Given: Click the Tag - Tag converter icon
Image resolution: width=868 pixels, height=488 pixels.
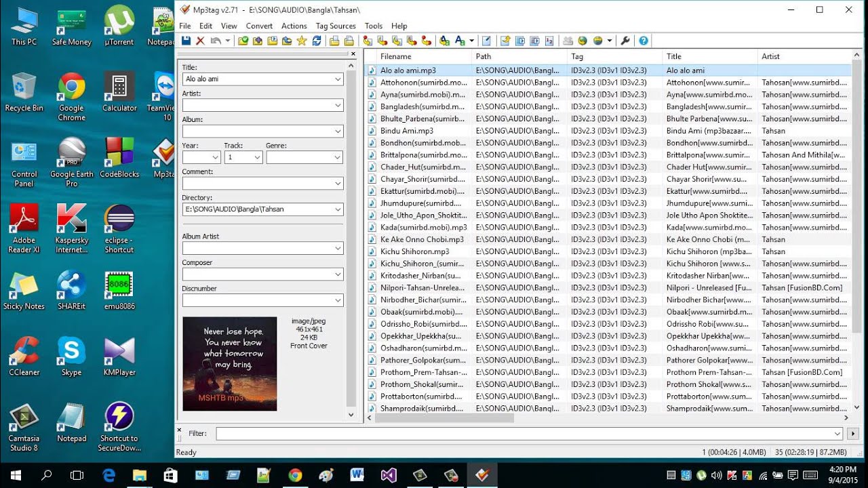Looking at the screenshot, I should (x=427, y=41).
